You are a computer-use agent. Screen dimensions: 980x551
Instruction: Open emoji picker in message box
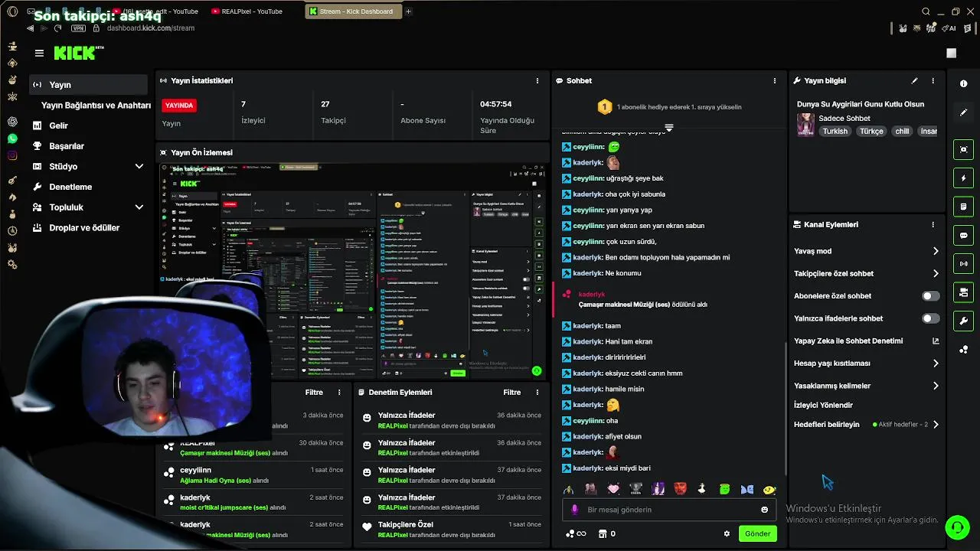coord(764,510)
